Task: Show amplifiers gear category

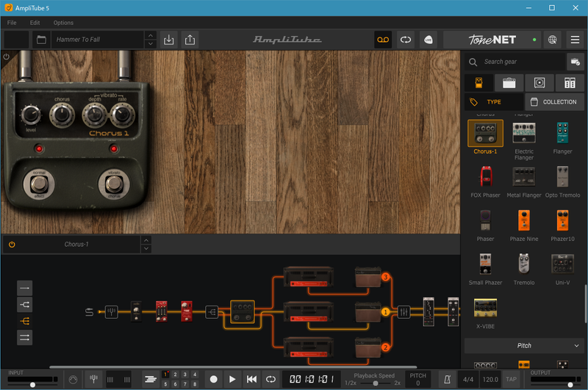Action: point(509,83)
